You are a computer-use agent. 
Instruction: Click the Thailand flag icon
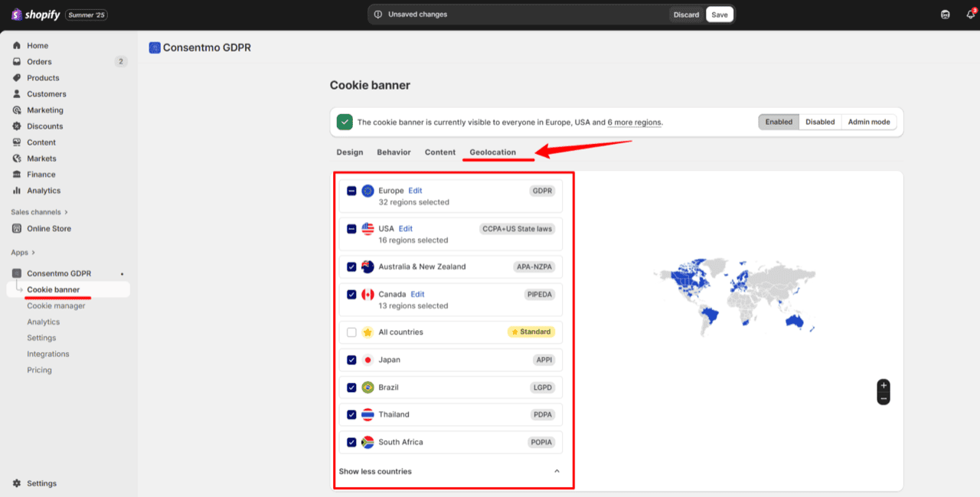[367, 414]
